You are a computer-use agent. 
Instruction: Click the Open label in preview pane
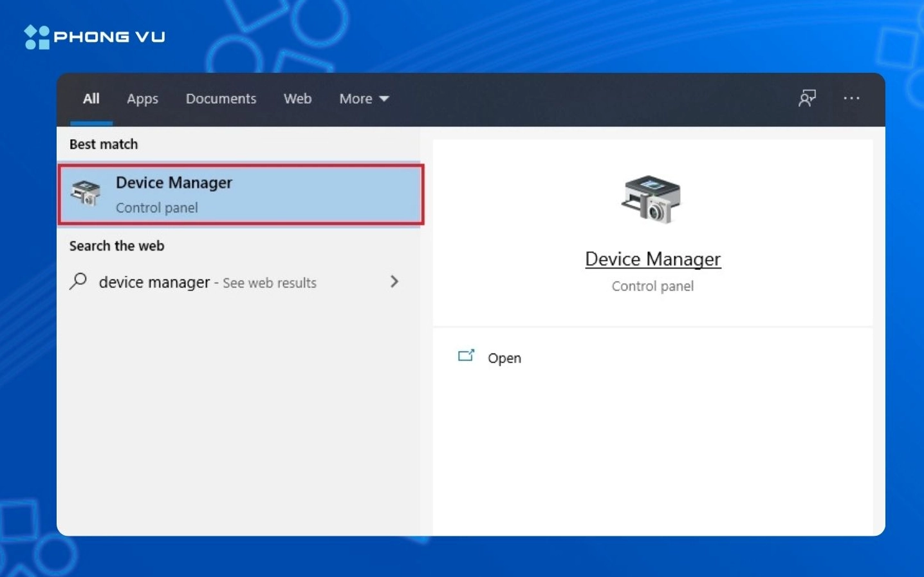pyautogui.click(x=504, y=358)
